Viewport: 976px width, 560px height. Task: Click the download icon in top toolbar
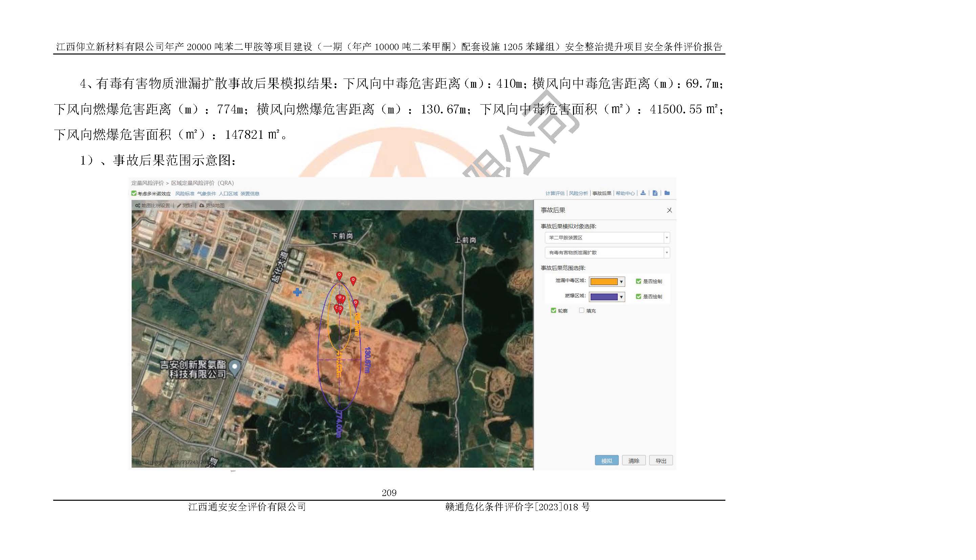click(643, 193)
